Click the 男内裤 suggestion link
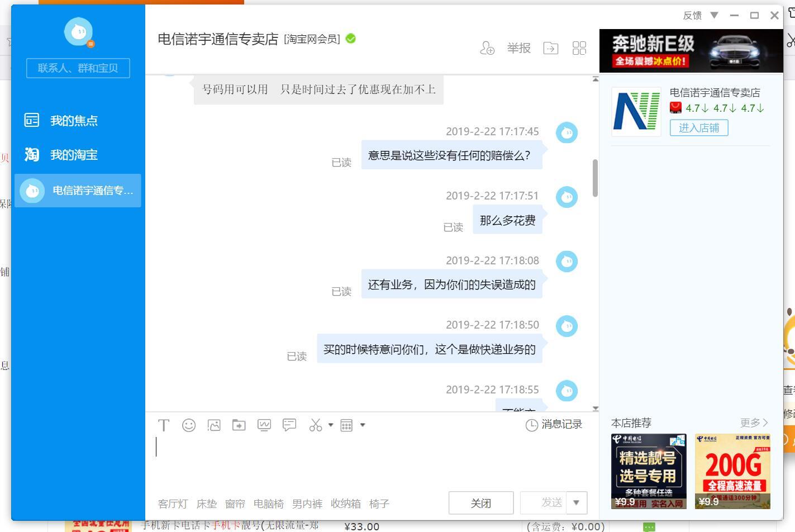Image resolution: width=795 pixels, height=532 pixels. point(307,504)
